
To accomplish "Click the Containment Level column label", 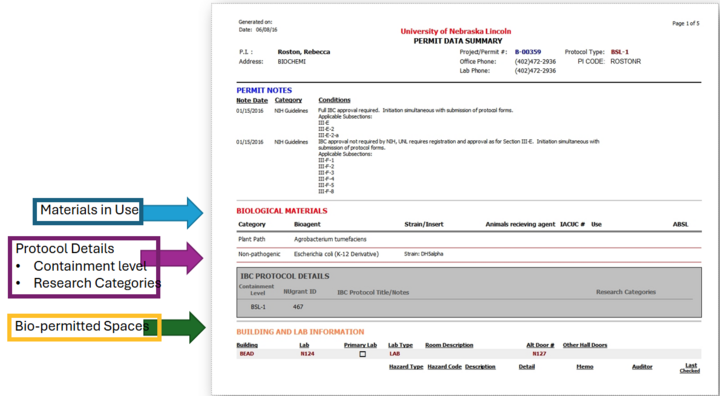I will [256, 289].
